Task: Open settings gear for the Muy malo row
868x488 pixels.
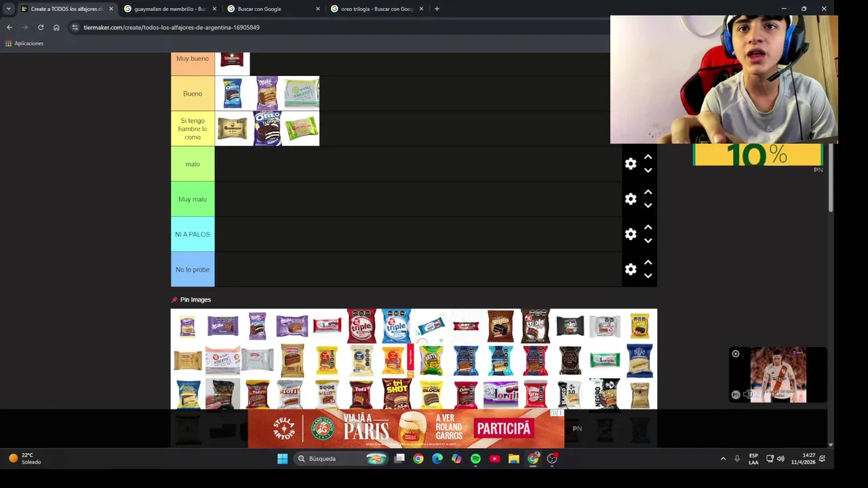Action: point(631,199)
